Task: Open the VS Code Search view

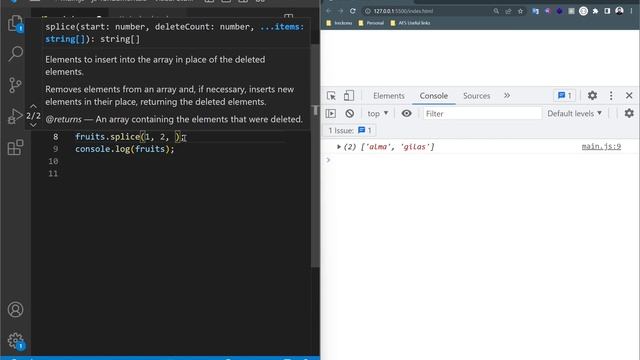Action: [15, 53]
